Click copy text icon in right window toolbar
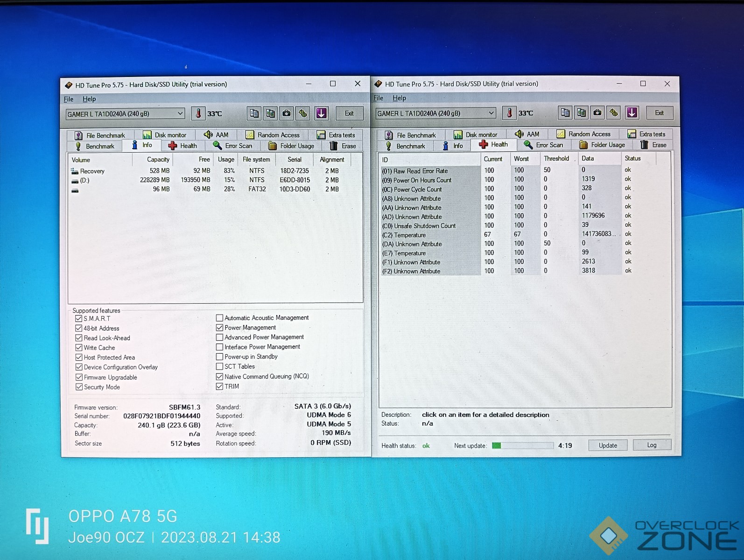 point(565,112)
